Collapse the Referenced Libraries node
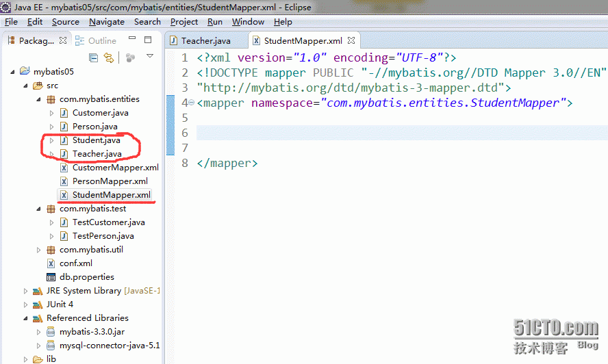 click(25, 318)
